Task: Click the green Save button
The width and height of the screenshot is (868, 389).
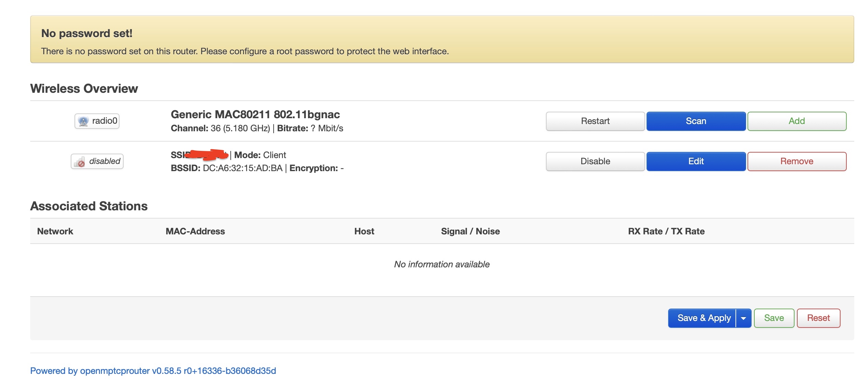Action: [774, 318]
